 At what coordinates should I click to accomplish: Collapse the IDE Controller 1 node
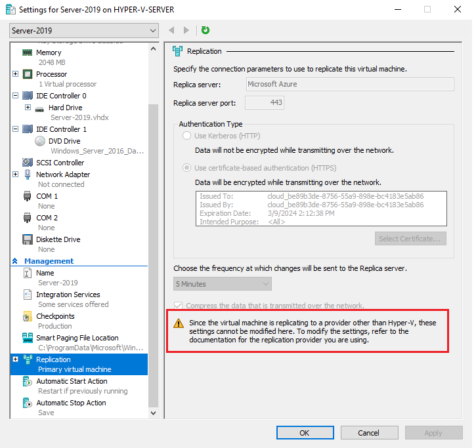(x=16, y=129)
